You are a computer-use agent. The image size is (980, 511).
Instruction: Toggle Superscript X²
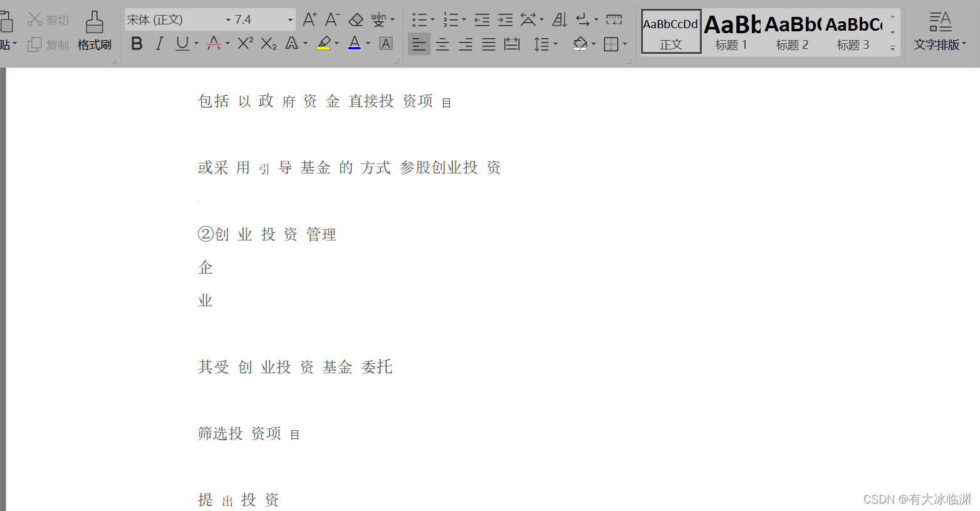[x=246, y=43]
